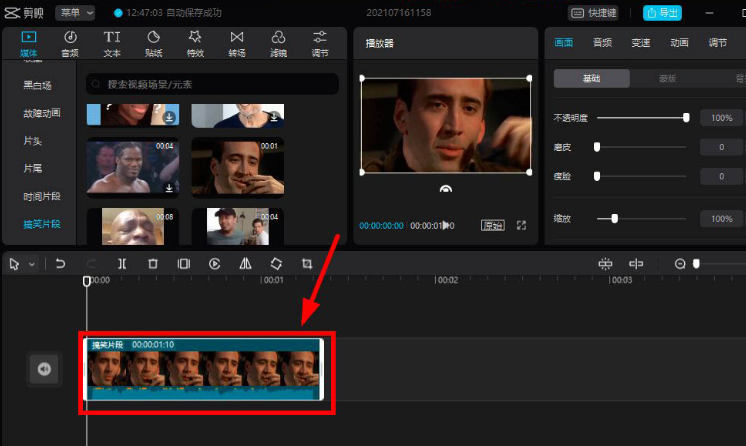The image size is (746, 446).
Task: Click the undo arrow in timeline toolbar
Action: pyautogui.click(x=60, y=264)
